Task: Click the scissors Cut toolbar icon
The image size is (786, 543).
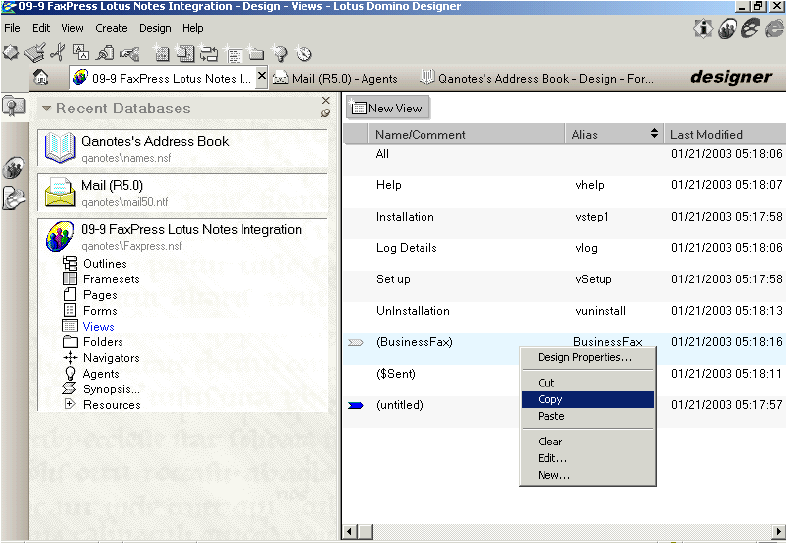Action: 58,53
